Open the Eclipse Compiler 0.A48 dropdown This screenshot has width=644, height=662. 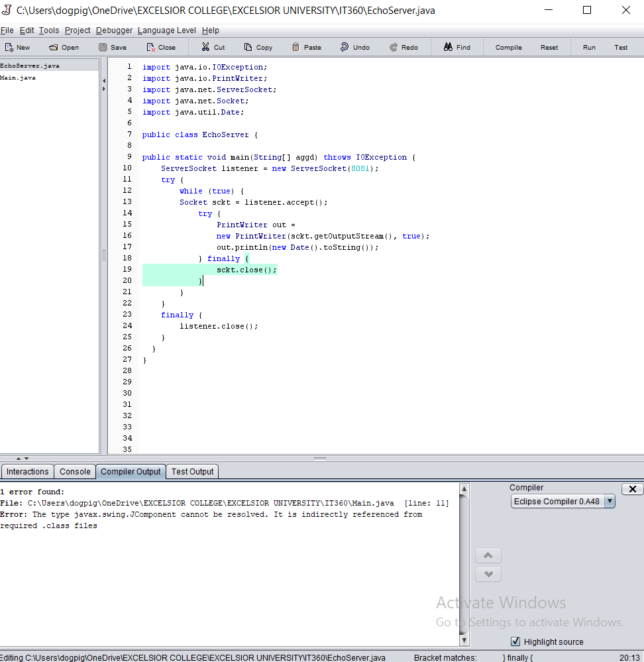pyautogui.click(x=609, y=501)
